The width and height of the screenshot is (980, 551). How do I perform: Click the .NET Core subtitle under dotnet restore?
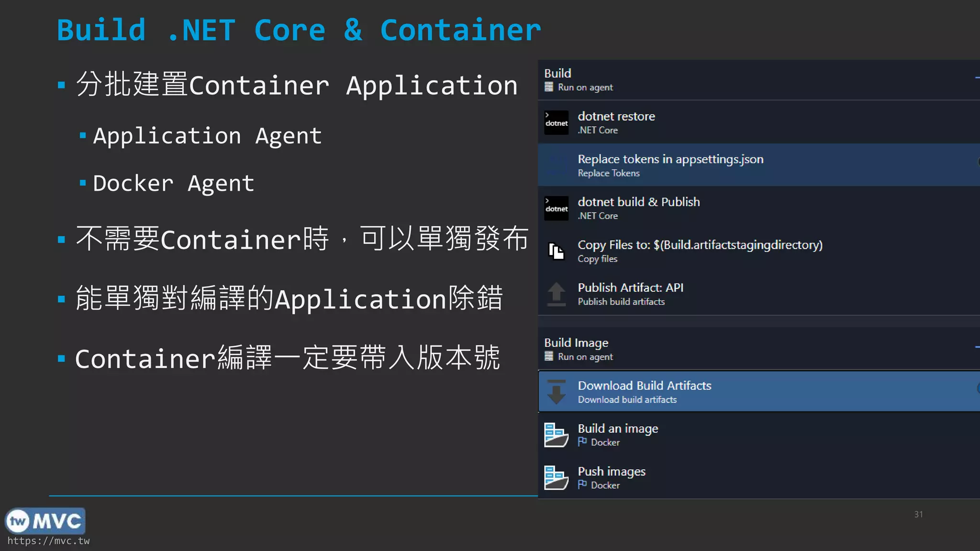598,130
